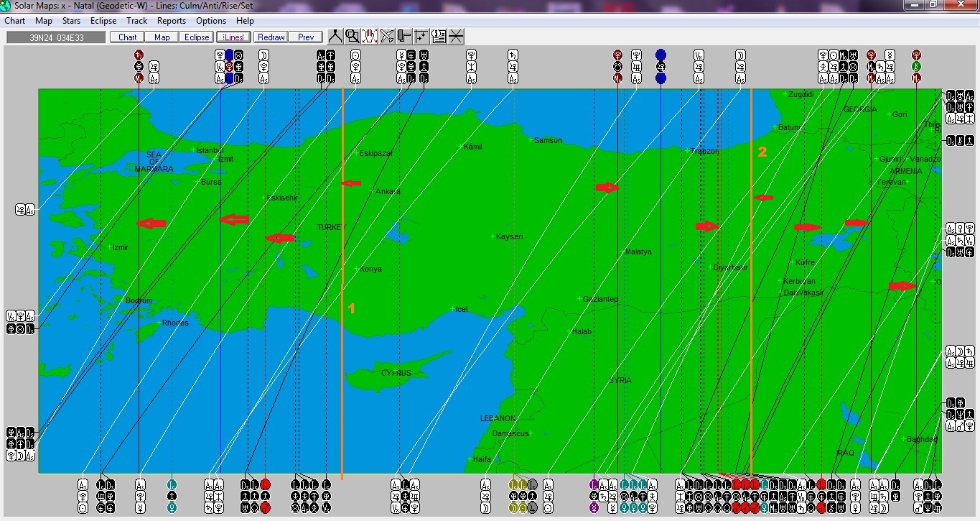This screenshot has width=980, height=521.
Task: Open the Chart menu
Action: click(x=14, y=21)
